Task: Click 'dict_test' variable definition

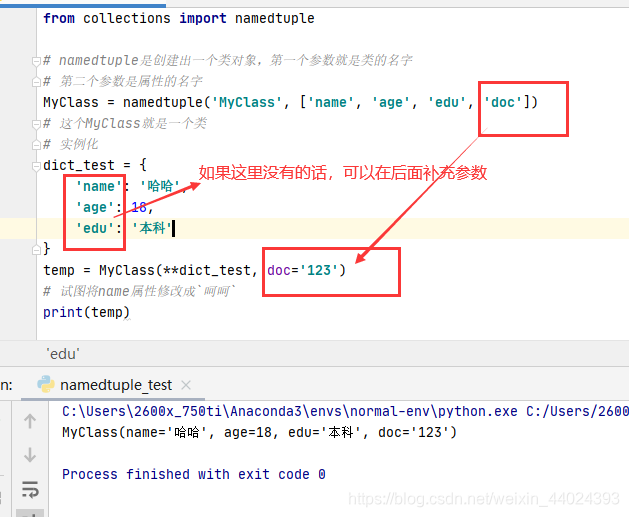Action: point(79,165)
